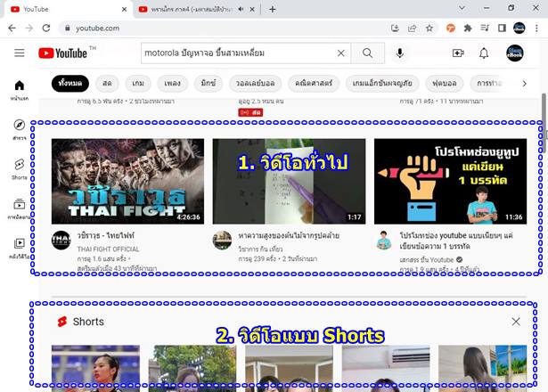548x392 pixels.
Task: Switch to the first YouTube tab
Action: click(67, 9)
